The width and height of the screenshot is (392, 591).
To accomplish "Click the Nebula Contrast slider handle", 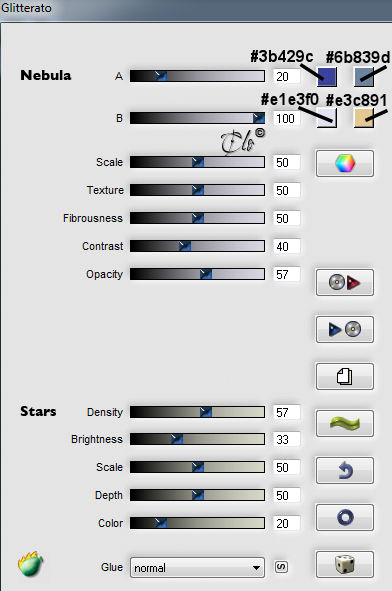I will [x=185, y=246].
